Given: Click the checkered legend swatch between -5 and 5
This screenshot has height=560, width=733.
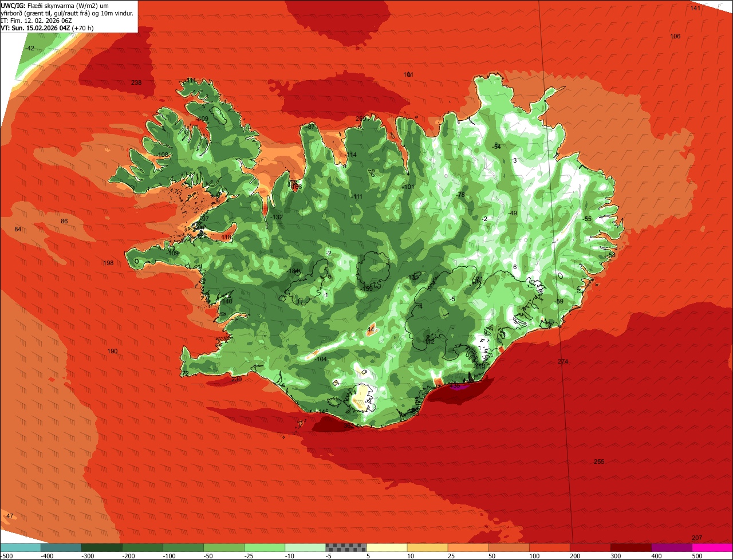Looking at the screenshot, I should 346,547.
